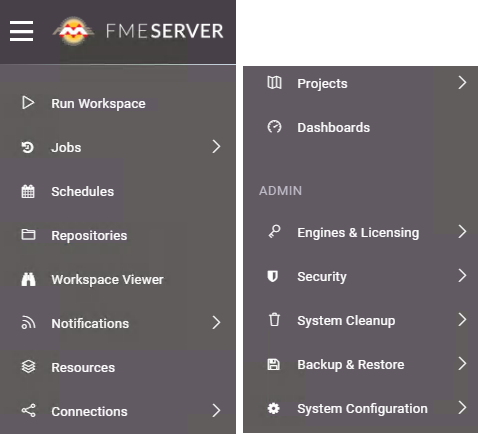The height and width of the screenshot is (436, 478).
Task: Toggle the hamburger menu button
Action: click(x=21, y=31)
